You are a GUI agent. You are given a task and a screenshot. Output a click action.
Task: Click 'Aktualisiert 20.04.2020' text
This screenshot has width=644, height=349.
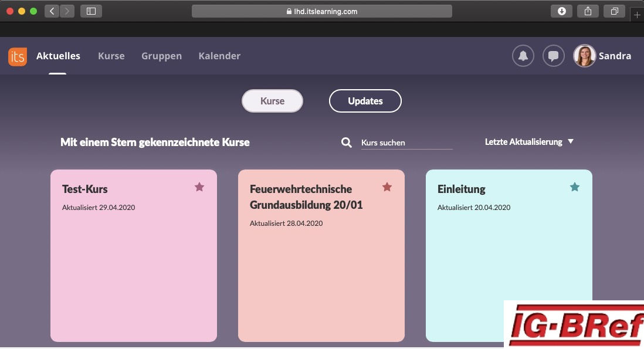coord(474,208)
